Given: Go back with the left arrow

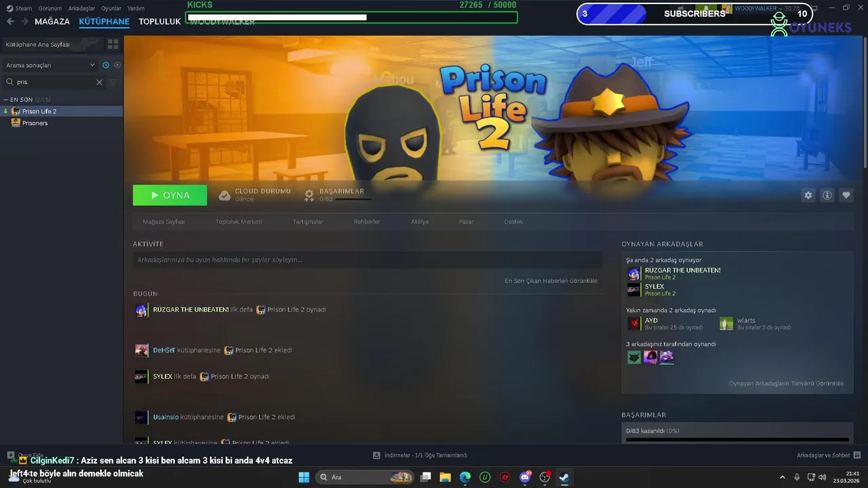Looking at the screenshot, I should pos(10,21).
